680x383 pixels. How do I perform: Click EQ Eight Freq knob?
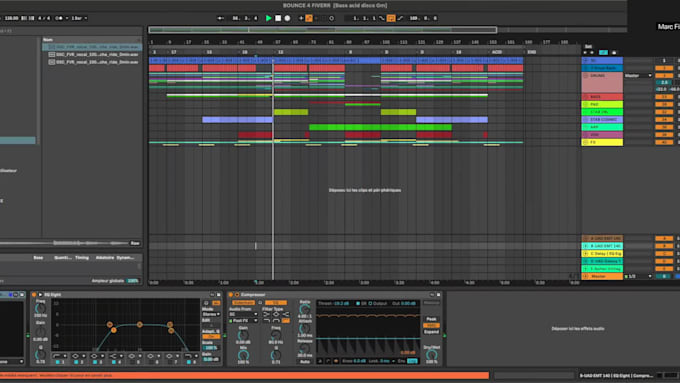(40, 308)
